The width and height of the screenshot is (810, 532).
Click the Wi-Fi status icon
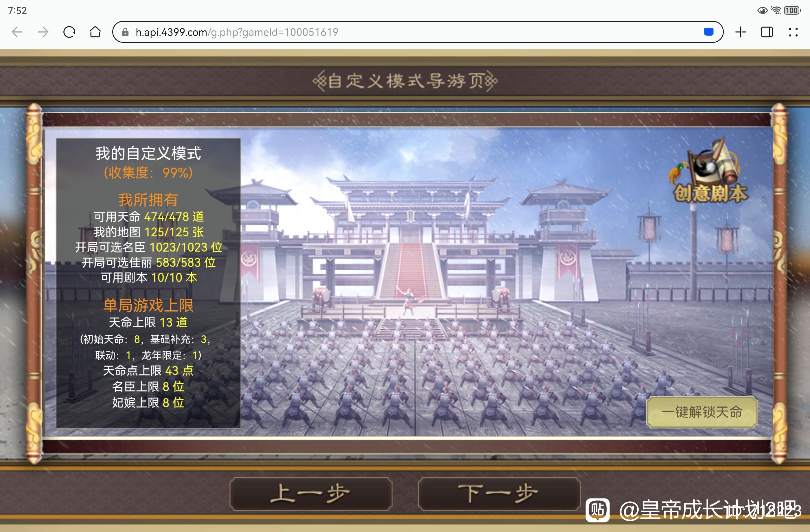coord(776,10)
